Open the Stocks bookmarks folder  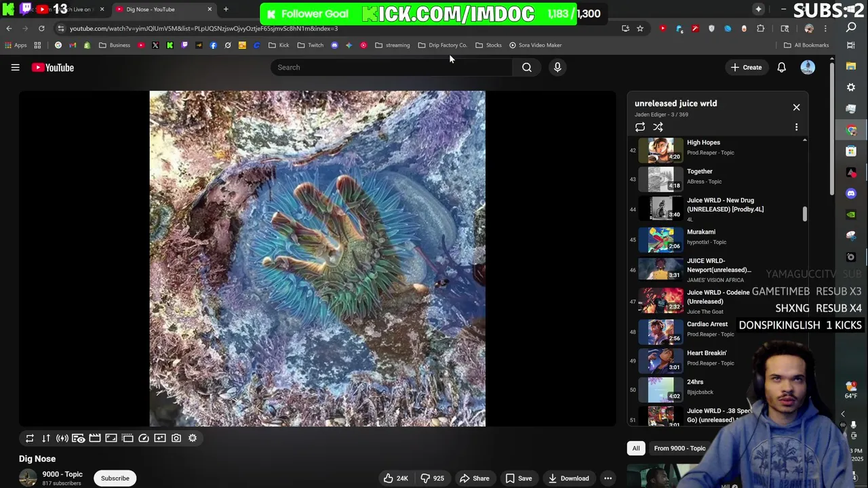[x=488, y=45]
